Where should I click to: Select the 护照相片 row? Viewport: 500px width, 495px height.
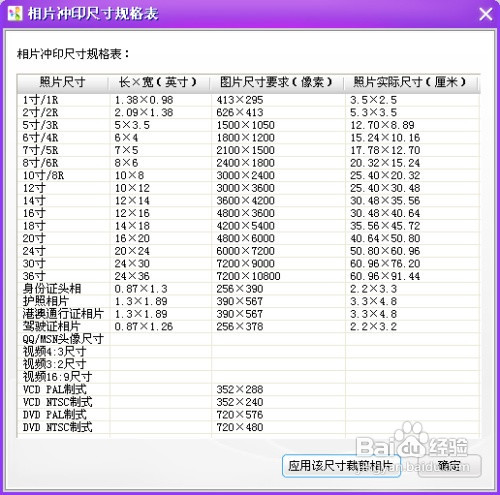(248, 301)
